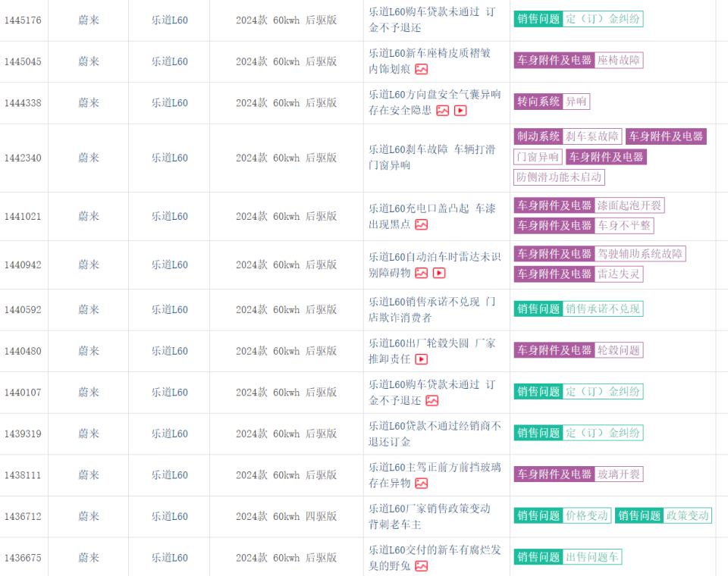Open complaint 乐道L60充电口盖凸起 title
Image resolution: width=728 pixels, height=576 pixels.
pyautogui.click(x=431, y=216)
